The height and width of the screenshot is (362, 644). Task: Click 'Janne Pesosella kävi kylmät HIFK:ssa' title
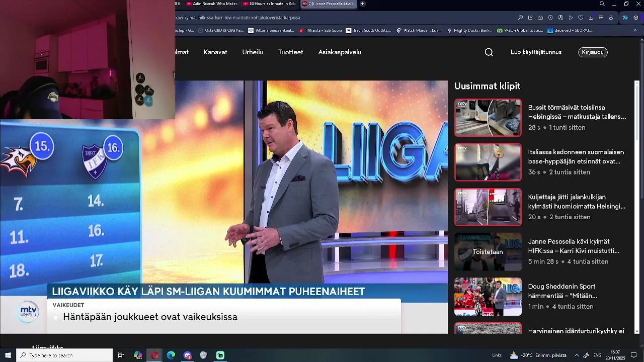tap(574, 246)
